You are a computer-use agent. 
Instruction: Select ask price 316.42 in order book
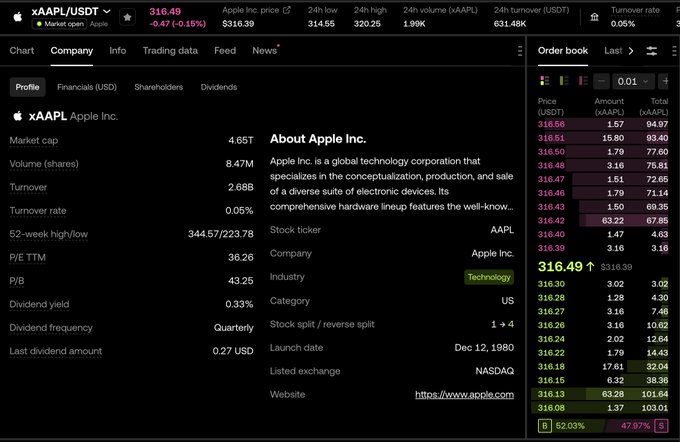pyautogui.click(x=551, y=220)
